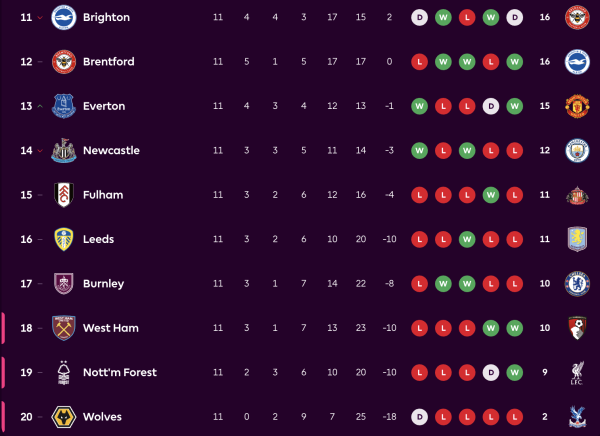Open the Brentford team name link

pyautogui.click(x=108, y=62)
